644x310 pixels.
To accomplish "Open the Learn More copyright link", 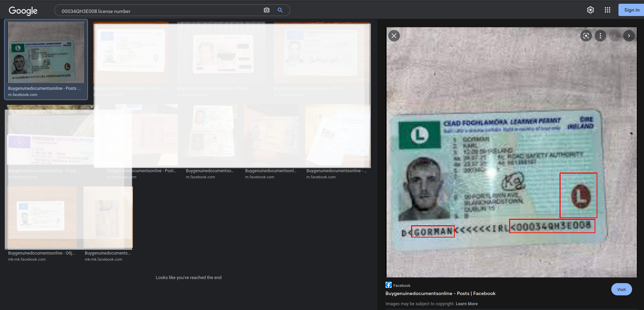I will pos(467,304).
